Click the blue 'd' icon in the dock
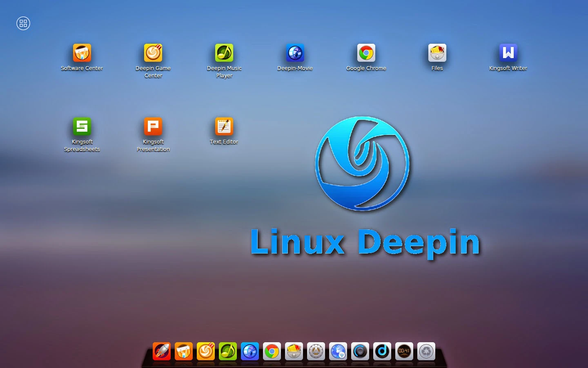 pyautogui.click(x=382, y=351)
